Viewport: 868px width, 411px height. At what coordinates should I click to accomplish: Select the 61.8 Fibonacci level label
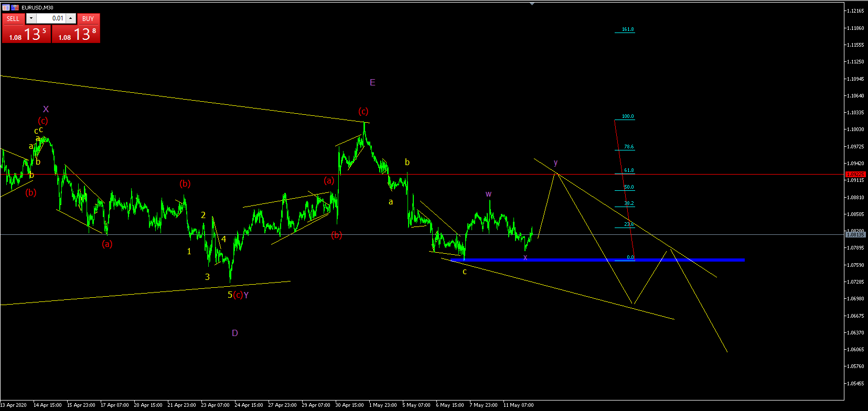pyautogui.click(x=629, y=170)
